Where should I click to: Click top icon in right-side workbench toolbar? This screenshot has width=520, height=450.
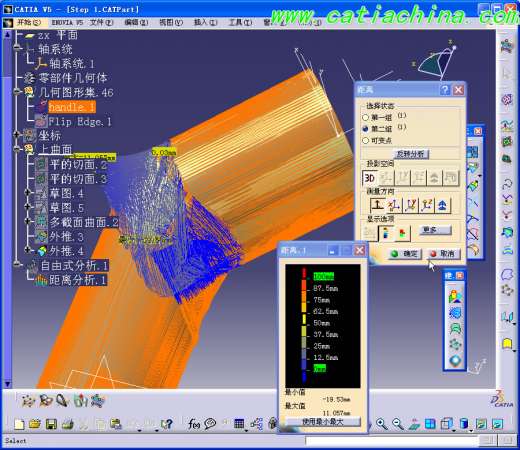pos(507,45)
